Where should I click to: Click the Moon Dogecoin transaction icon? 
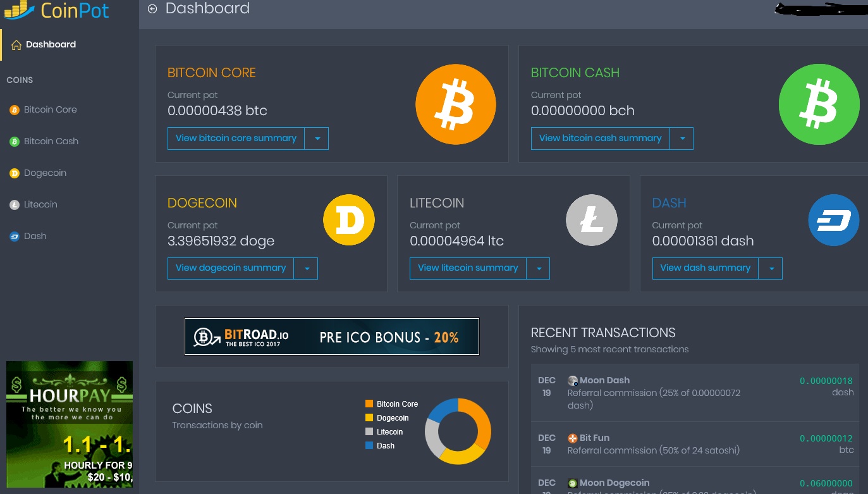[573, 483]
